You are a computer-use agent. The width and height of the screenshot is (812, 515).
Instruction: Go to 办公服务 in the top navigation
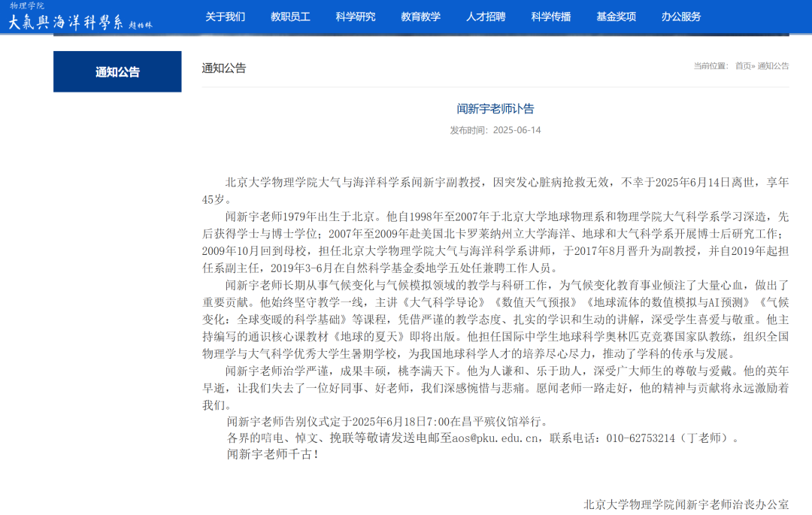[681, 17]
